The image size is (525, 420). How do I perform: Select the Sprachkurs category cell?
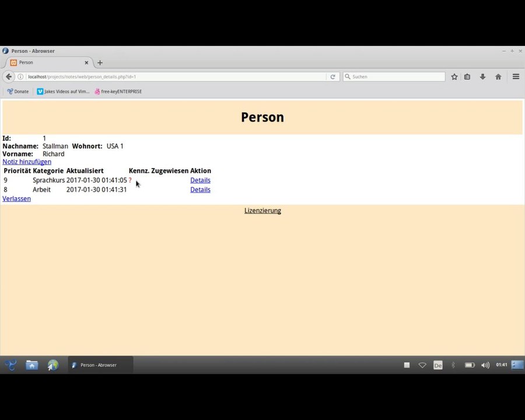48,180
